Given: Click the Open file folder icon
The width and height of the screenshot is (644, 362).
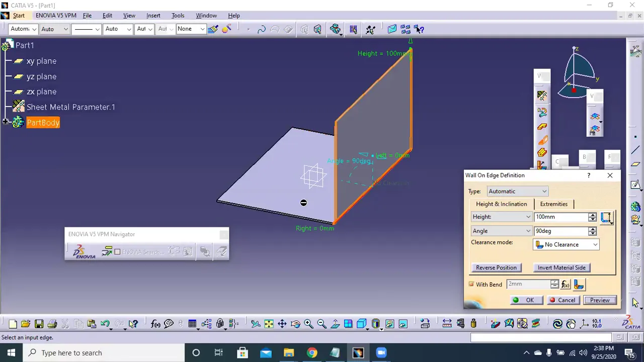Looking at the screenshot, I should click(x=26, y=324).
